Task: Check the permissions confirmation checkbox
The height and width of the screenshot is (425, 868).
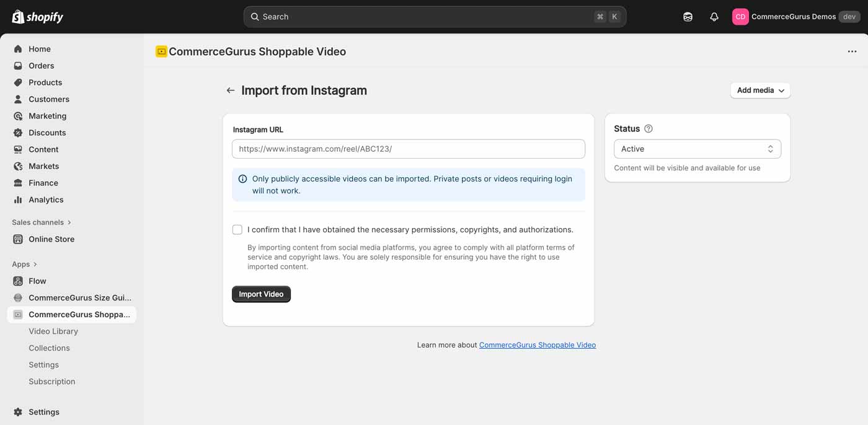Action: pos(237,229)
